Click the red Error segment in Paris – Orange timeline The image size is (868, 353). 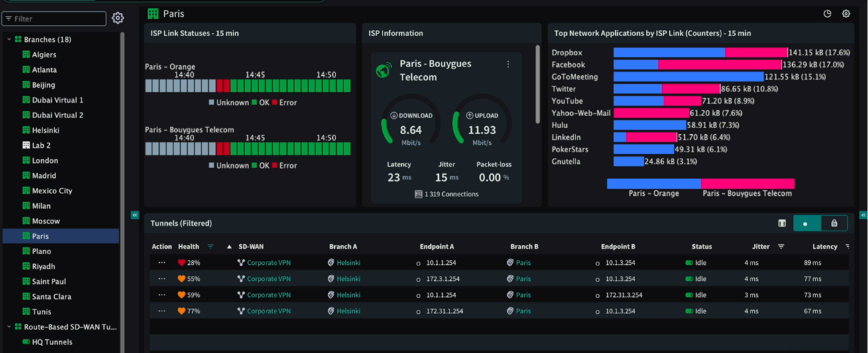coord(223,86)
